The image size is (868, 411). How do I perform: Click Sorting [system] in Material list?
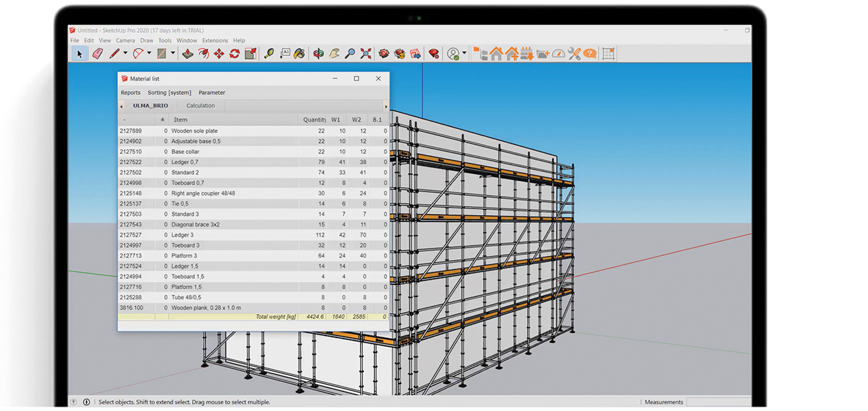(169, 93)
